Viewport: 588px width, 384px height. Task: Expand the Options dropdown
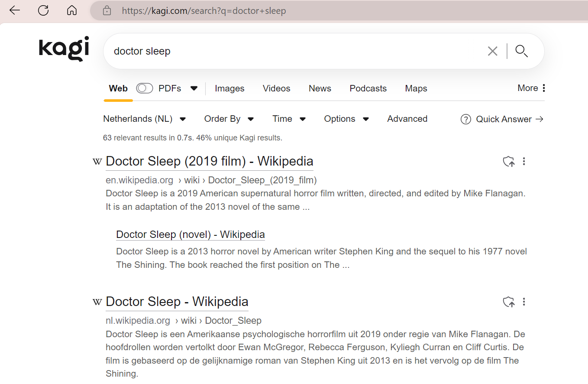coord(346,119)
